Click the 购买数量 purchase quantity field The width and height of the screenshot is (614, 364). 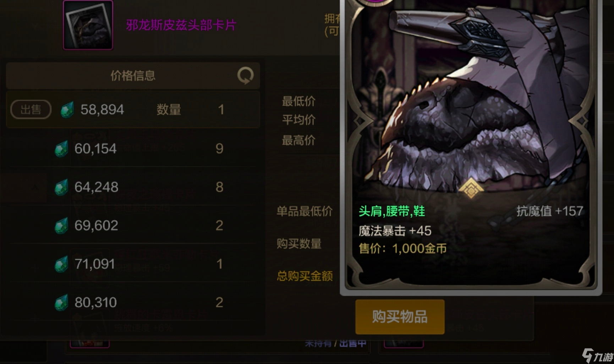[x=299, y=244]
